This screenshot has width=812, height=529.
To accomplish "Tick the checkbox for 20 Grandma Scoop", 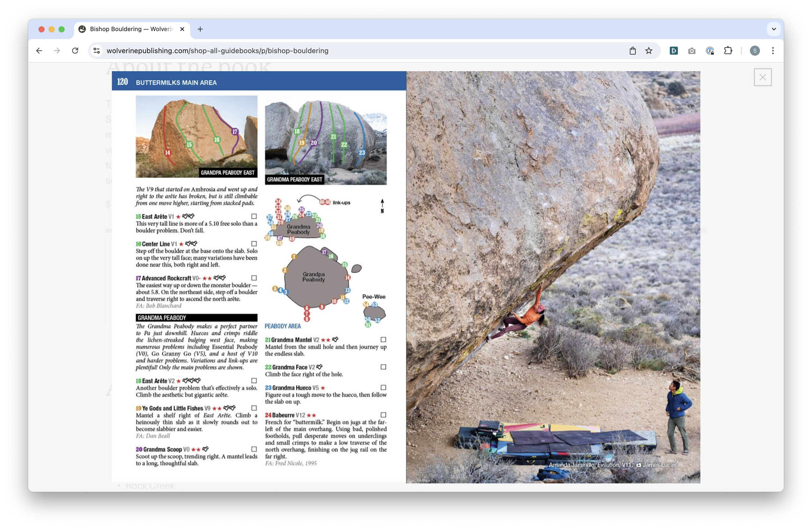I will 254,449.
